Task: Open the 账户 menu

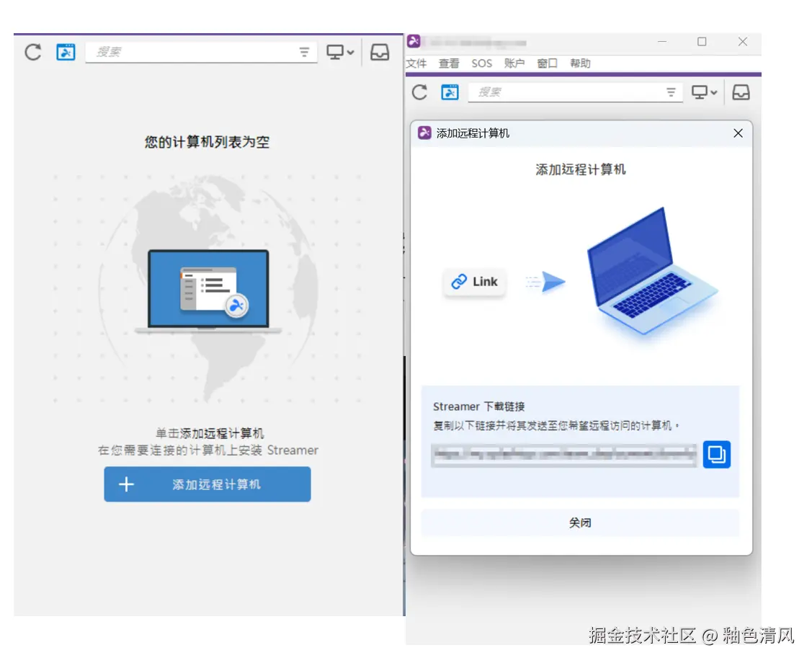Action: point(514,63)
